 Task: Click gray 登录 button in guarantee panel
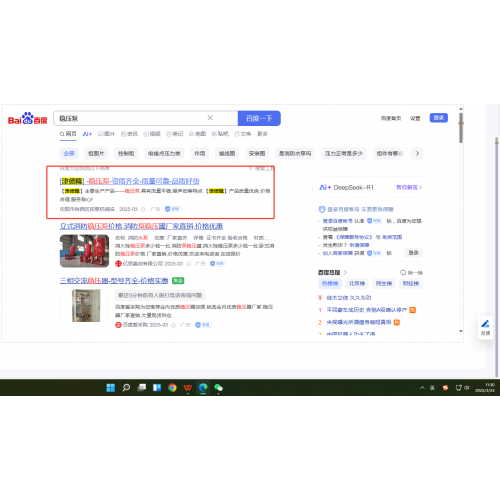[x=414, y=253]
